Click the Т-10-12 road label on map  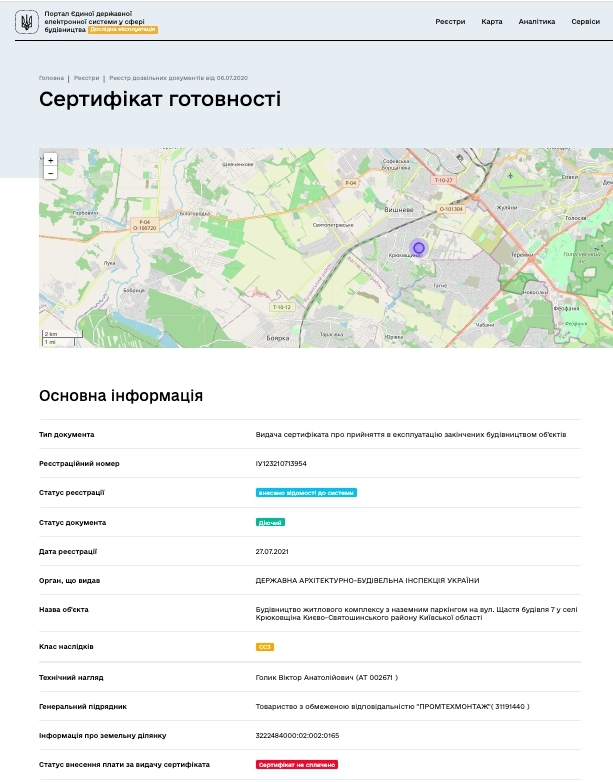click(x=282, y=307)
